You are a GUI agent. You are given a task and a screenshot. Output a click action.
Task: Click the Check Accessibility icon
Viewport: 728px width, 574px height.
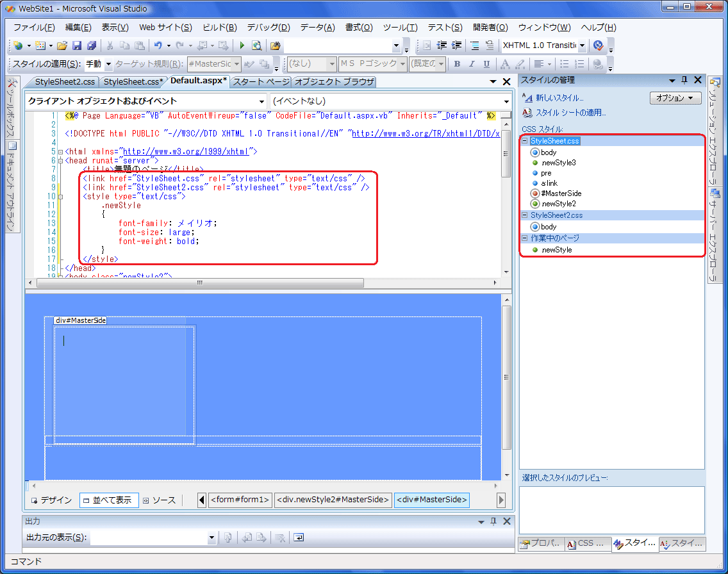[x=599, y=45]
